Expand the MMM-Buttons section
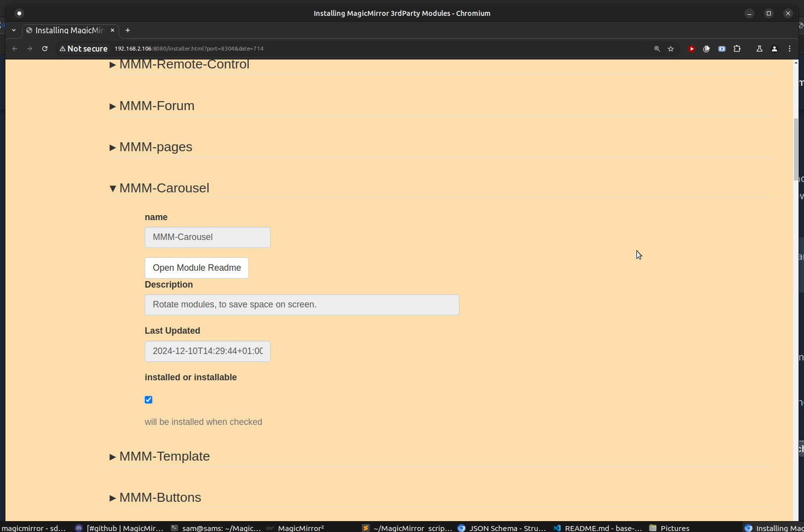804x532 pixels. tap(155, 497)
